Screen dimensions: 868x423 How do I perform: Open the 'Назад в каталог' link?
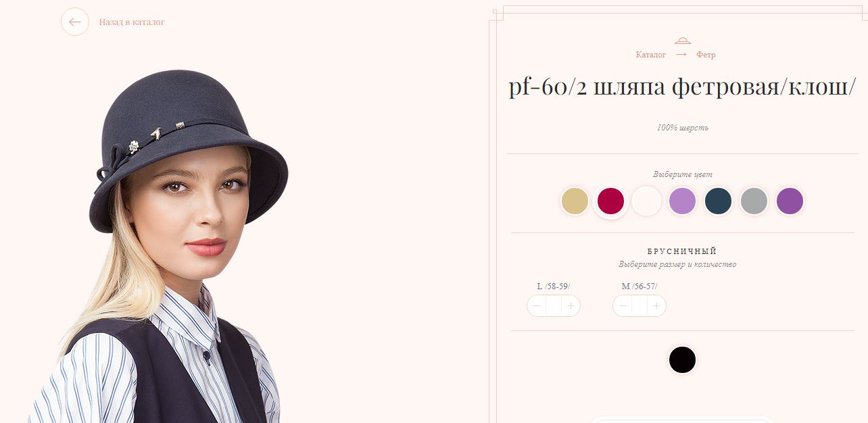(x=132, y=22)
